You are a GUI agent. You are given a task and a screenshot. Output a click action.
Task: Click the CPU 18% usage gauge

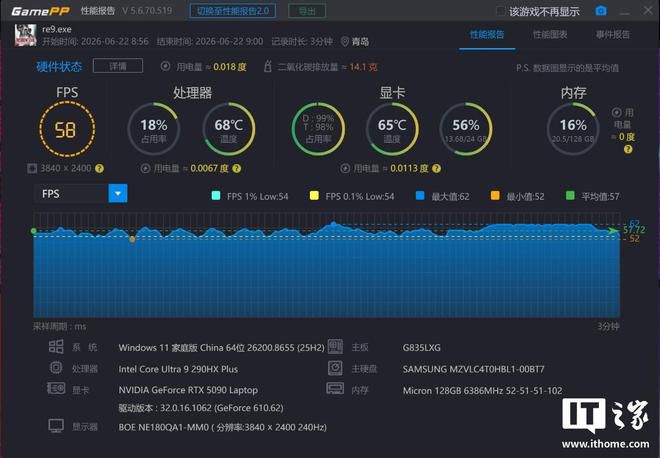tap(154, 129)
